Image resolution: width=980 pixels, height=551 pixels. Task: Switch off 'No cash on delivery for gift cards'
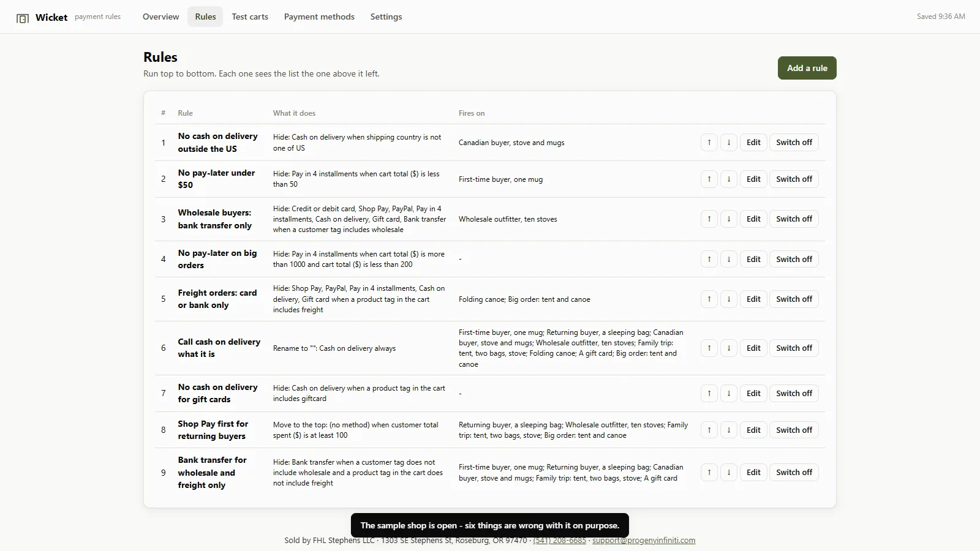pyautogui.click(x=794, y=394)
